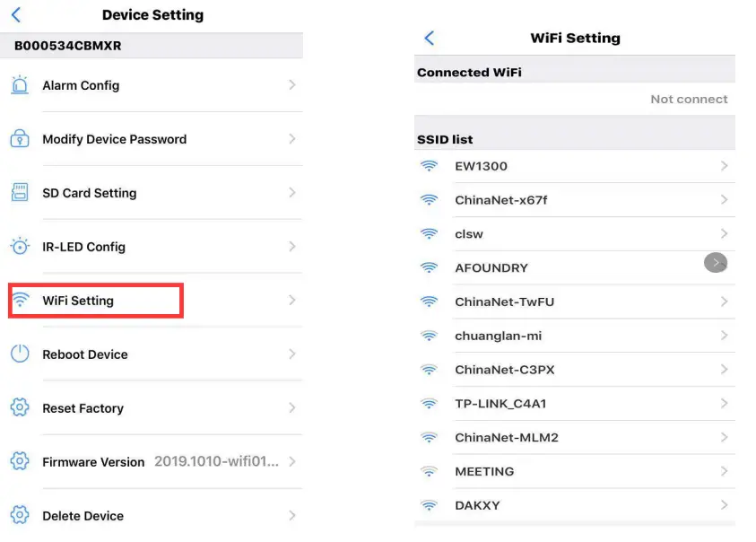Expand the SD Card Setting chevron arrow

pyautogui.click(x=291, y=193)
